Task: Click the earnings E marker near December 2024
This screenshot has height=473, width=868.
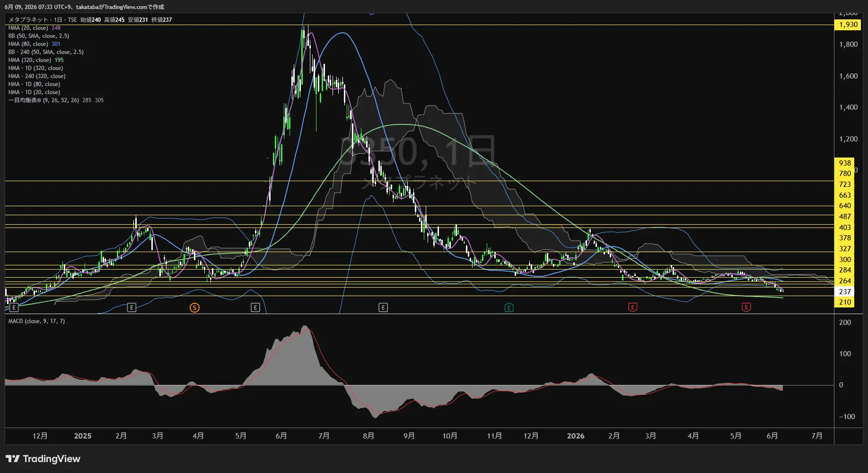Action: (14, 308)
